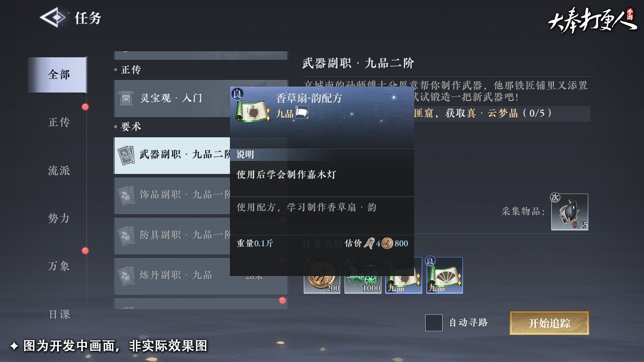644x362 pixels.
Task: Open the 流派 category tab
Action: point(59,171)
